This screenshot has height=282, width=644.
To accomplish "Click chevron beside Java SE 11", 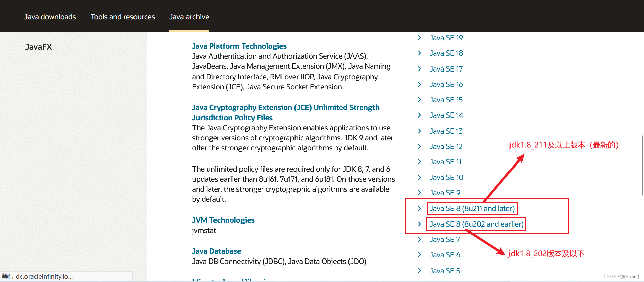I will coord(419,162).
